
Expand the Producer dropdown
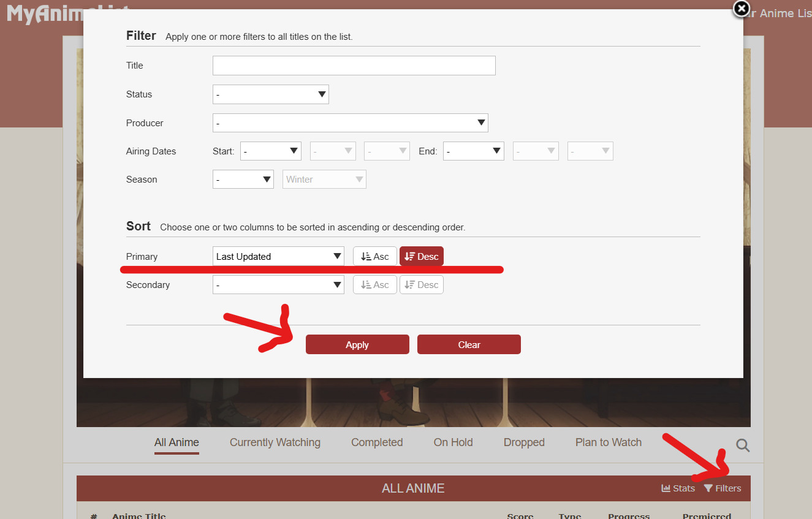pyautogui.click(x=350, y=123)
